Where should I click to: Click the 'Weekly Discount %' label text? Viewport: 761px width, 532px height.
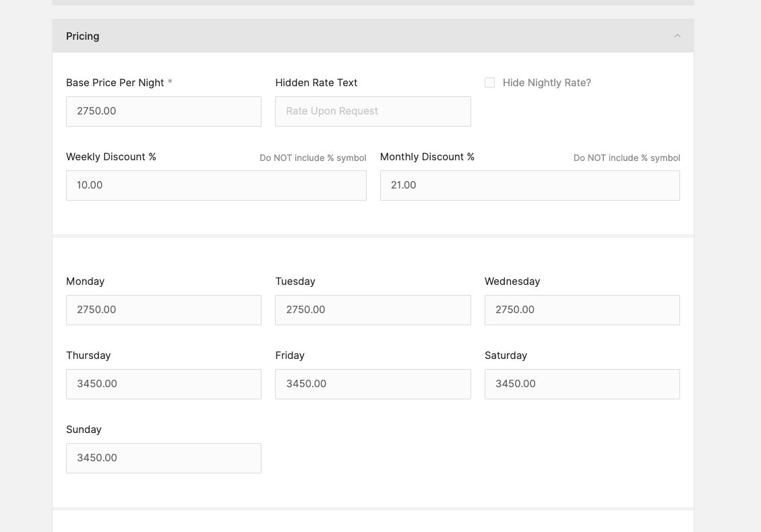(x=111, y=157)
